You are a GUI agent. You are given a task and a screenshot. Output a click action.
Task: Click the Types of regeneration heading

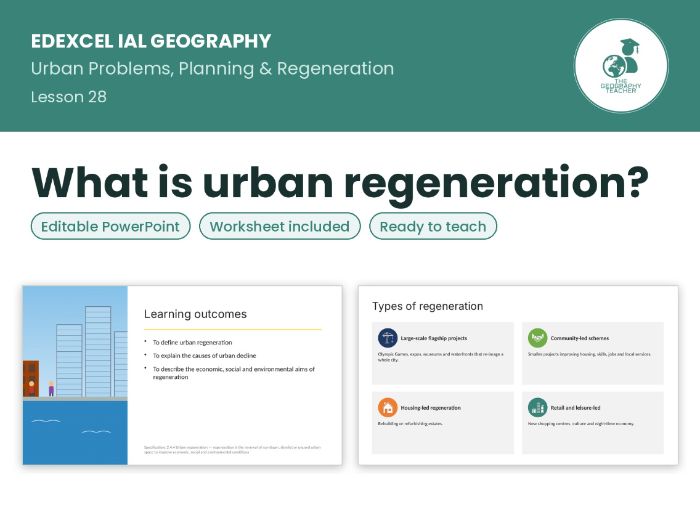428,306
